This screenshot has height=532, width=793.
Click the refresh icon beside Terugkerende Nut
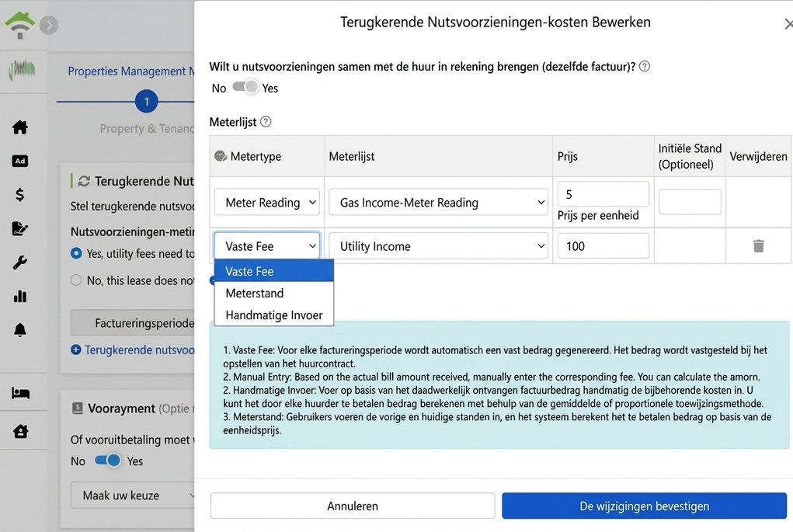point(84,181)
